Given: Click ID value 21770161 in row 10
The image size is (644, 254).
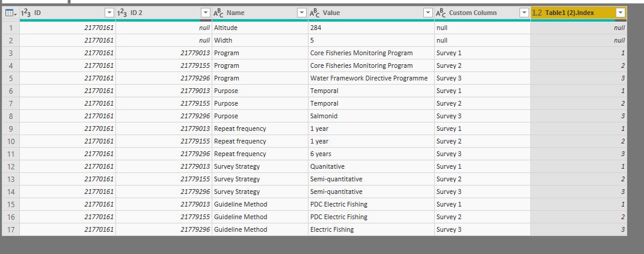Looking at the screenshot, I should point(68,142).
